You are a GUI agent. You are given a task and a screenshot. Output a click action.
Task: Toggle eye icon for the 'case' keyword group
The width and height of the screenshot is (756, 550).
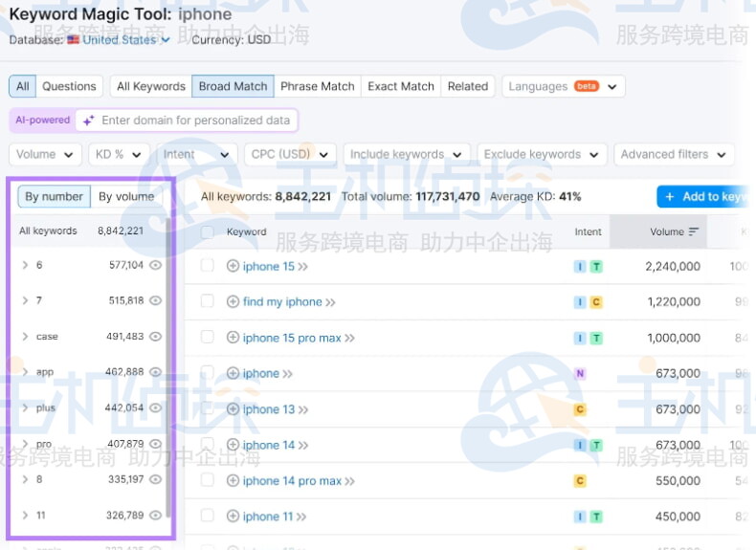(155, 337)
